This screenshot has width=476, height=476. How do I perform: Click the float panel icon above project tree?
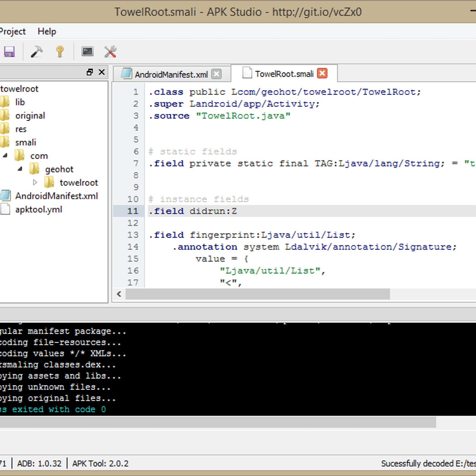[x=89, y=72]
